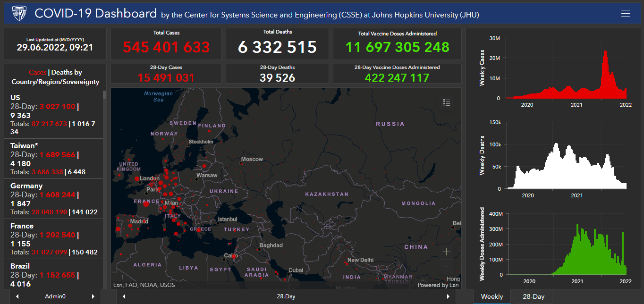The image size is (644, 304).
Task: Select France in the country list
Action: tap(22, 226)
